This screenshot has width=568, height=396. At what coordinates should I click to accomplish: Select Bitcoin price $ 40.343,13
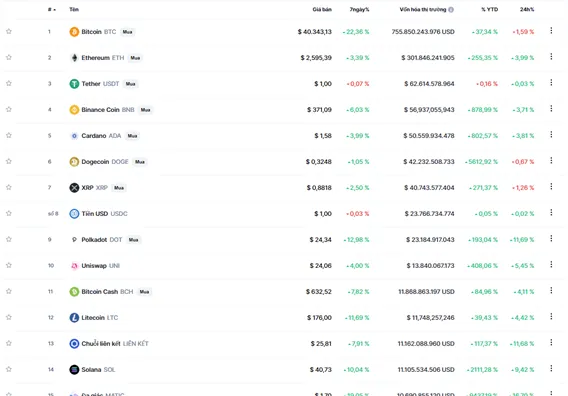point(314,32)
